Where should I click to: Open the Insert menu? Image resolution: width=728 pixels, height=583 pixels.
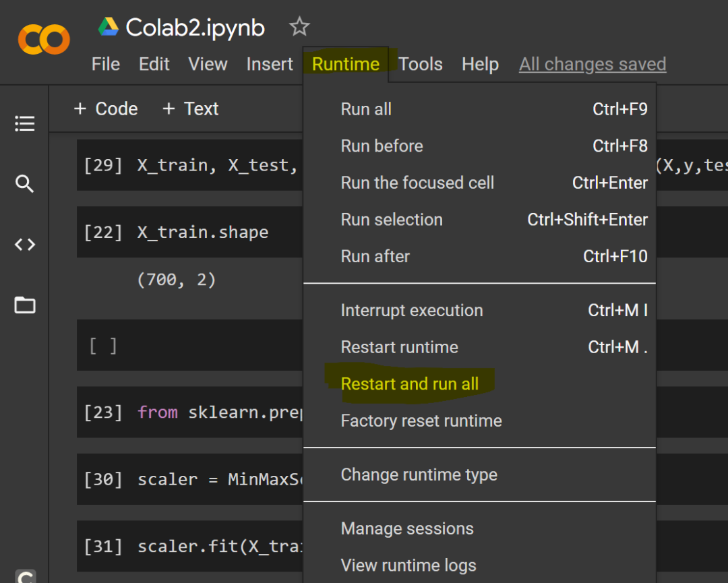[270, 64]
